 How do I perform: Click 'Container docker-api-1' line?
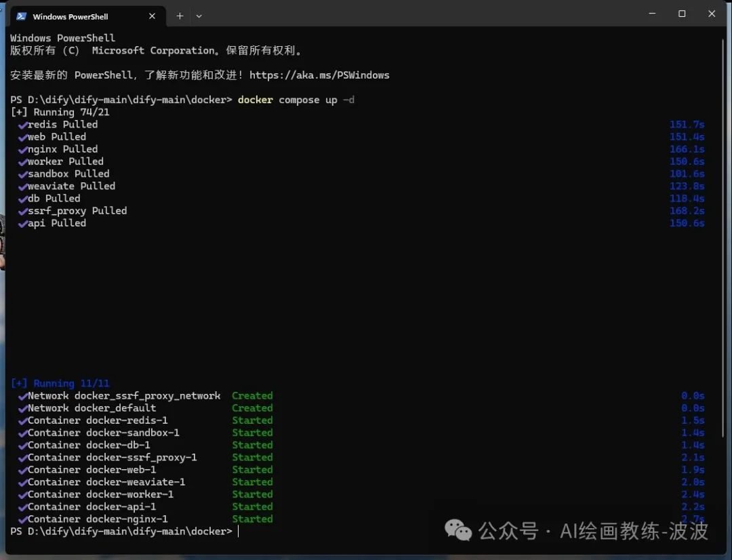87,506
